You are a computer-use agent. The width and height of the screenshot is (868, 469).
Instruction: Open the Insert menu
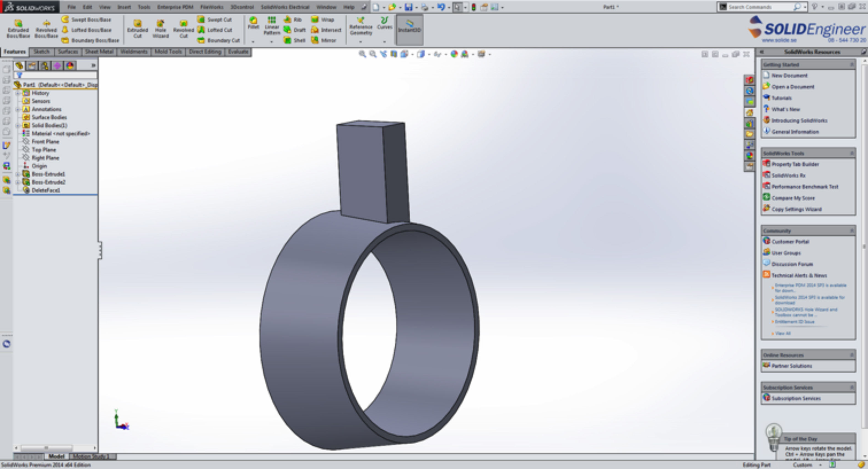124,7
